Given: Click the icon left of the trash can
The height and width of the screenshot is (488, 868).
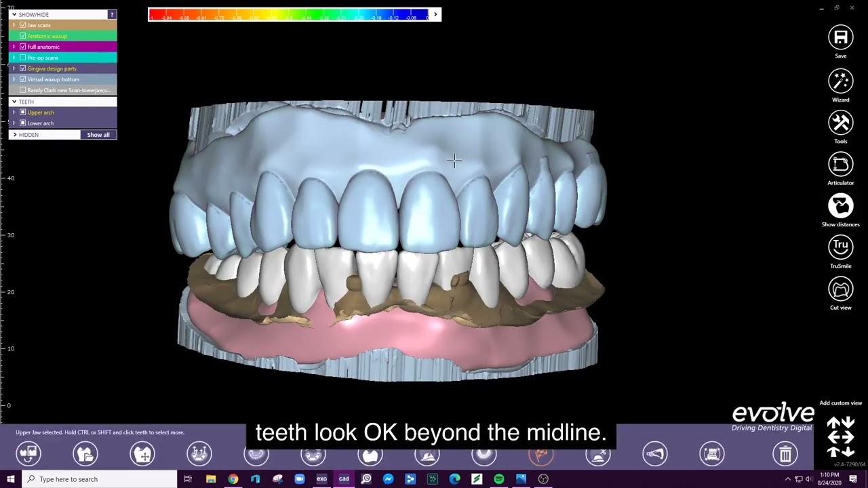Looking at the screenshot, I should 712,453.
